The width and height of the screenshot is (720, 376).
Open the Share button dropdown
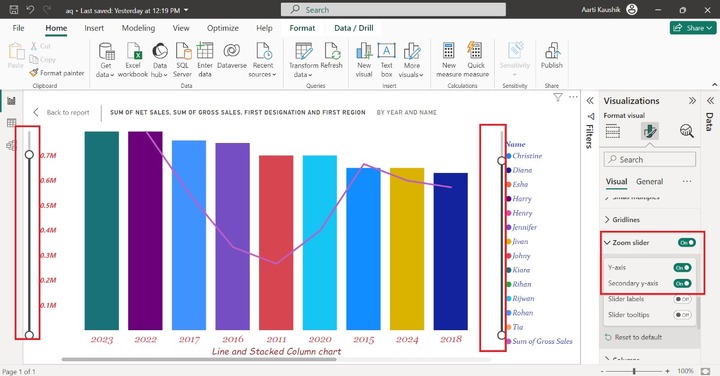693,28
